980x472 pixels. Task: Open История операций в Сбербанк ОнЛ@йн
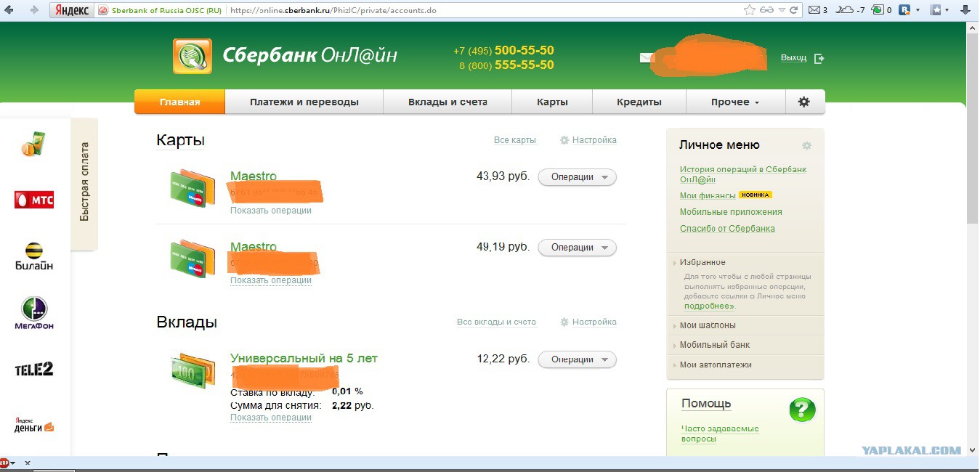pyautogui.click(x=743, y=174)
